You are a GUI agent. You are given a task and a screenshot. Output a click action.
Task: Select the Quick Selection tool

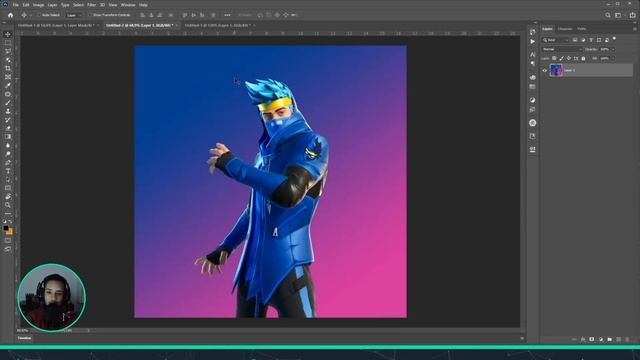coord(8,60)
